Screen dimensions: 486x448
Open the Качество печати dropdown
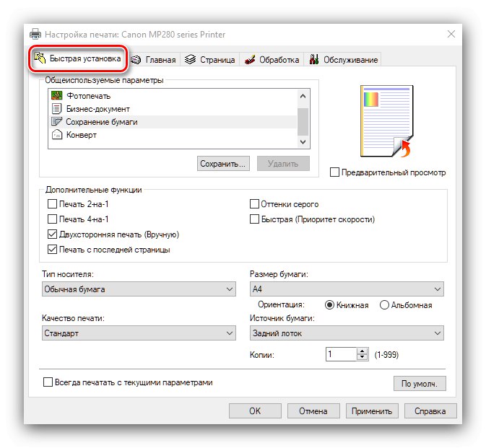pyautogui.click(x=139, y=333)
